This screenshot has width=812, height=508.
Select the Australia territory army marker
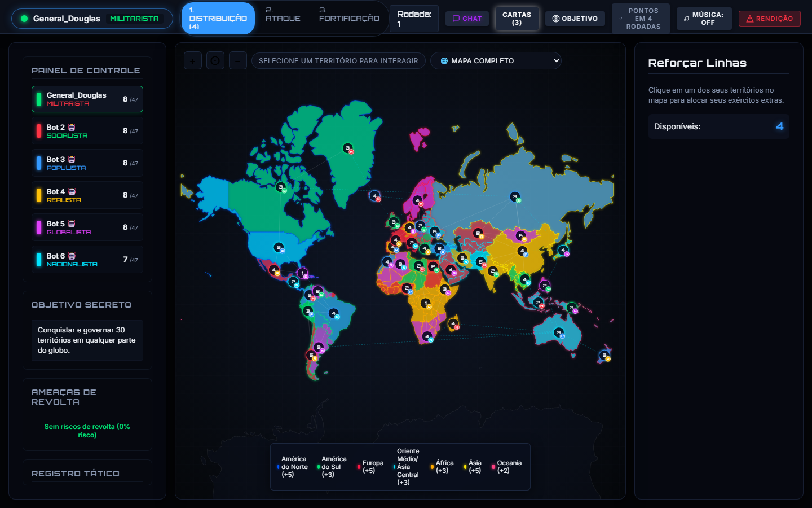point(559,332)
